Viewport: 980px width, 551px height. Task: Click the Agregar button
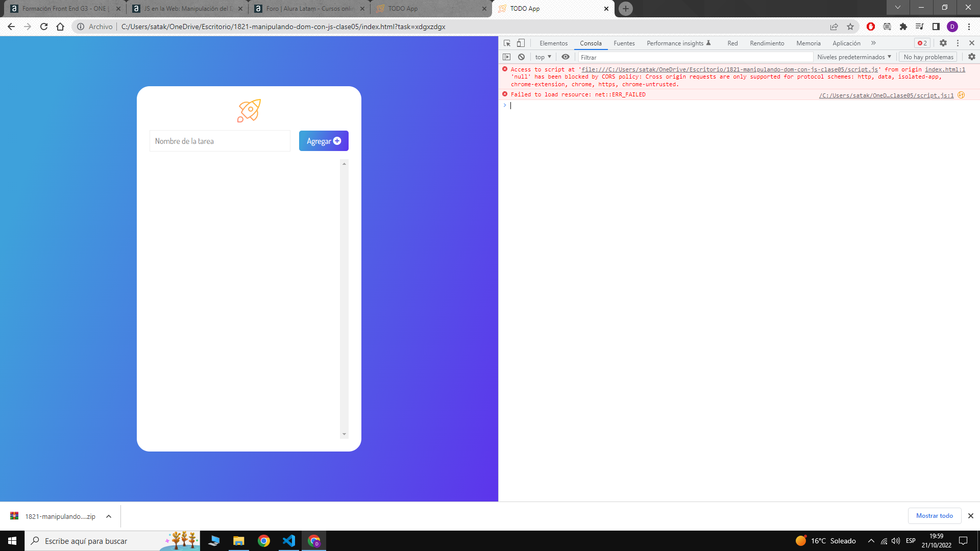324,141
